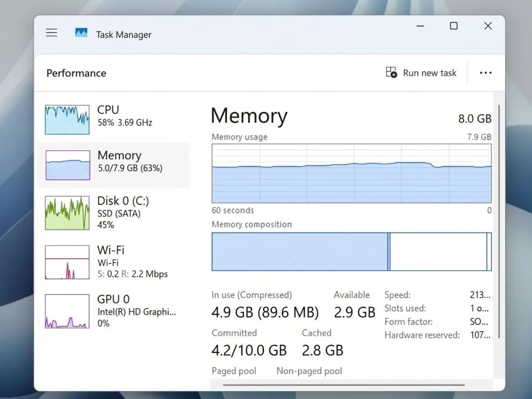Select the Memory performance entry
Screen dimensions: 532x399
(x=114, y=165)
